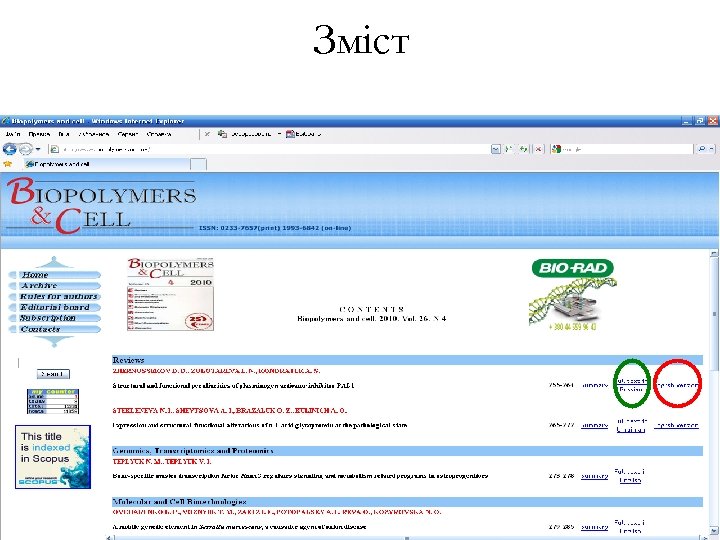Image resolution: width=720 pixels, height=540 pixels.
Task: Expand the address bar history dropdown
Action: [495, 149]
